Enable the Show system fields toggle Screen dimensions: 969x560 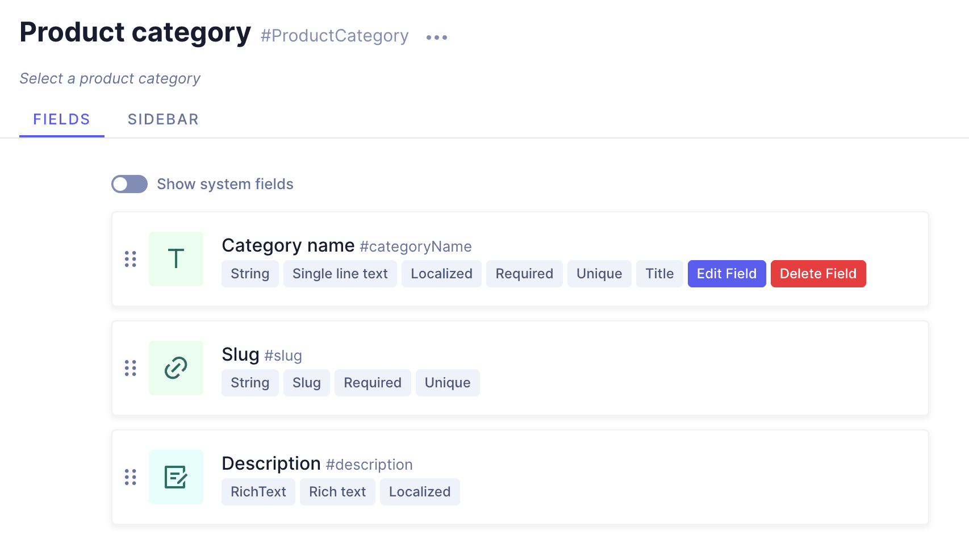pyautogui.click(x=129, y=183)
